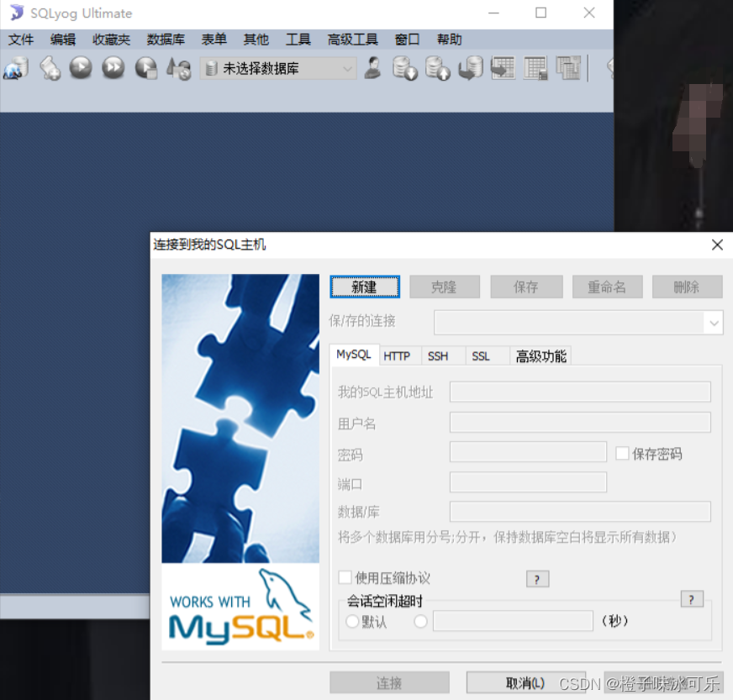
Task: Select the 默认 radio button
Action: 352,622
